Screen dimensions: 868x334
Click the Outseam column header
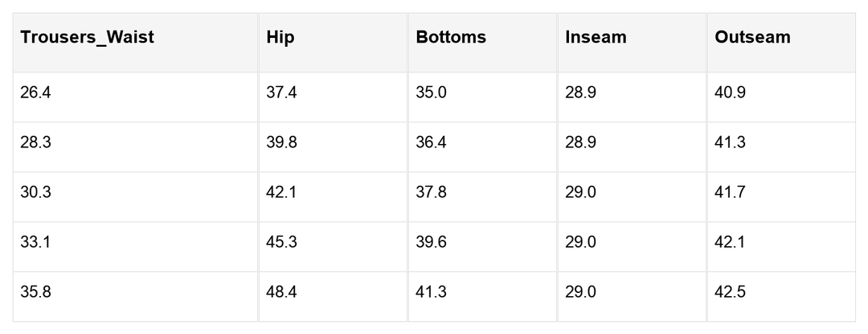[x=752, y=38]
